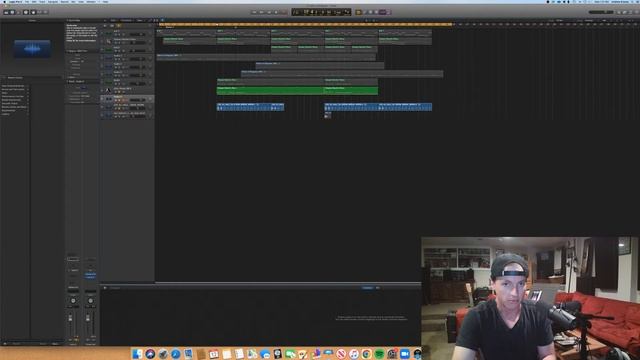Collapse the Quick Help section in inspector
This screenshot has width=640, height=360.
68,20
